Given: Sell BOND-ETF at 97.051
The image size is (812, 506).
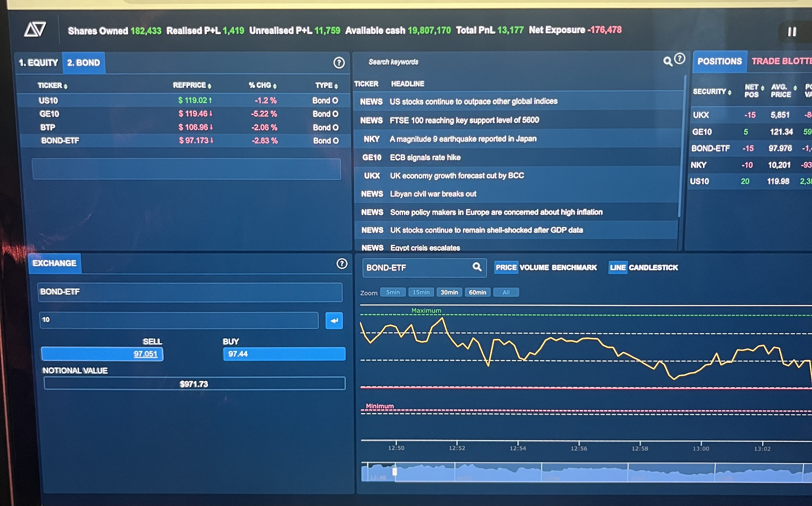Looking at the screenshot, I should click(102, 353).
